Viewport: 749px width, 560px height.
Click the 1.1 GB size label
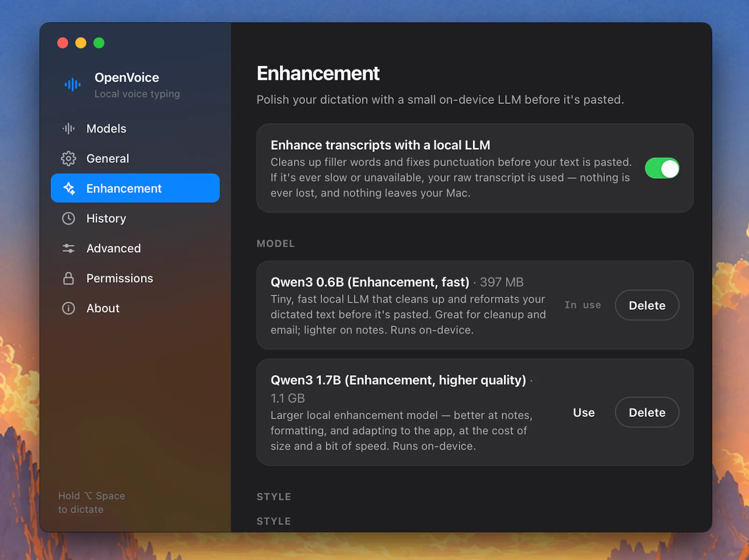[287, 398]
